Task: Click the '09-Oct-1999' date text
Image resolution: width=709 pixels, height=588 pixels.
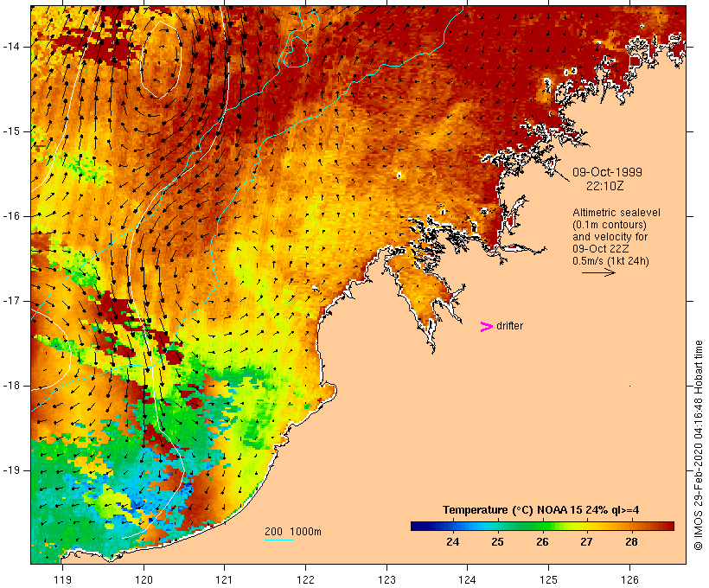Action: (x=607, y=172)
